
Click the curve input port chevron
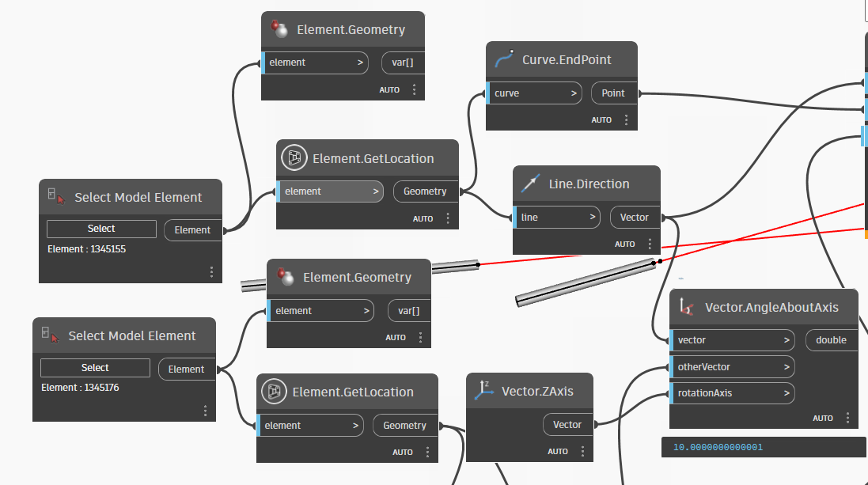[574, 93]
